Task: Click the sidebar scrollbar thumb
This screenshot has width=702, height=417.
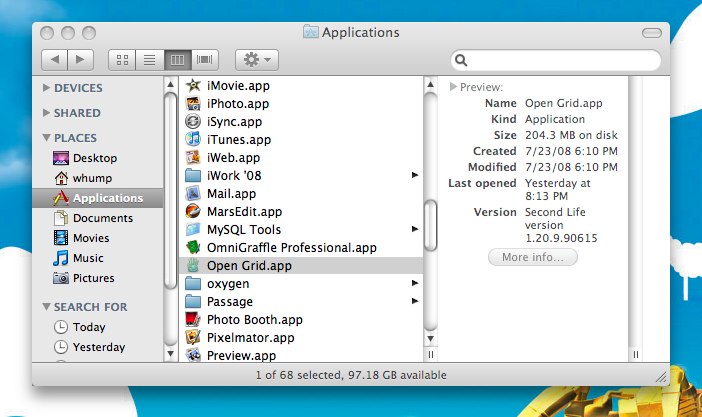Action: click(170, 190)
